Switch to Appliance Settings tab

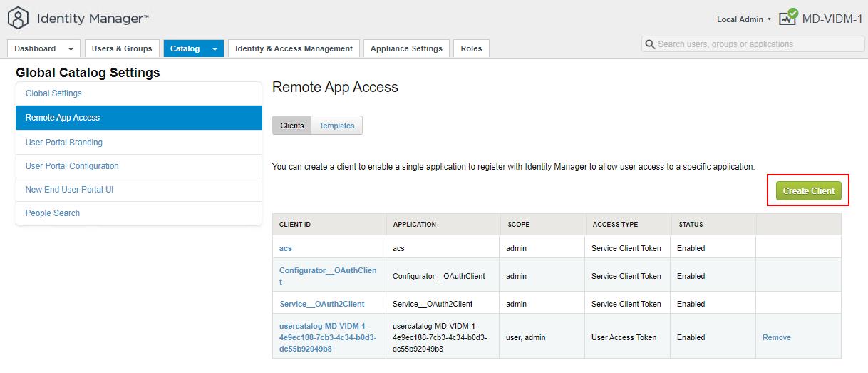click(406, 48)
